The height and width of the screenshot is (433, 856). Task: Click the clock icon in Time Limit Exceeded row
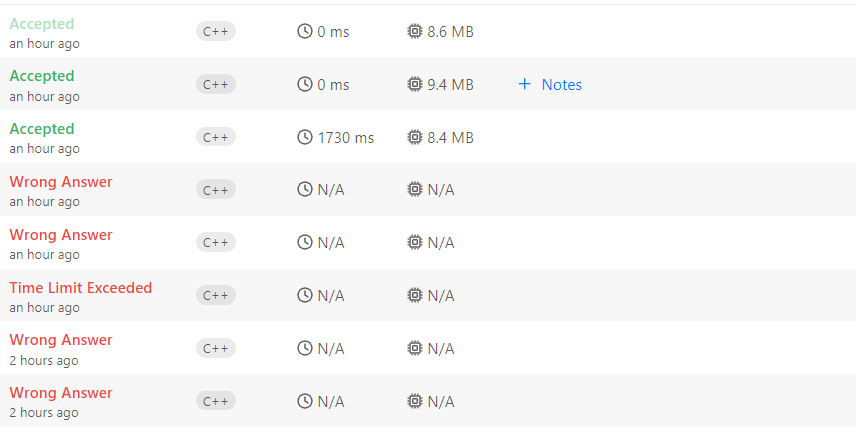click(305, 295)
